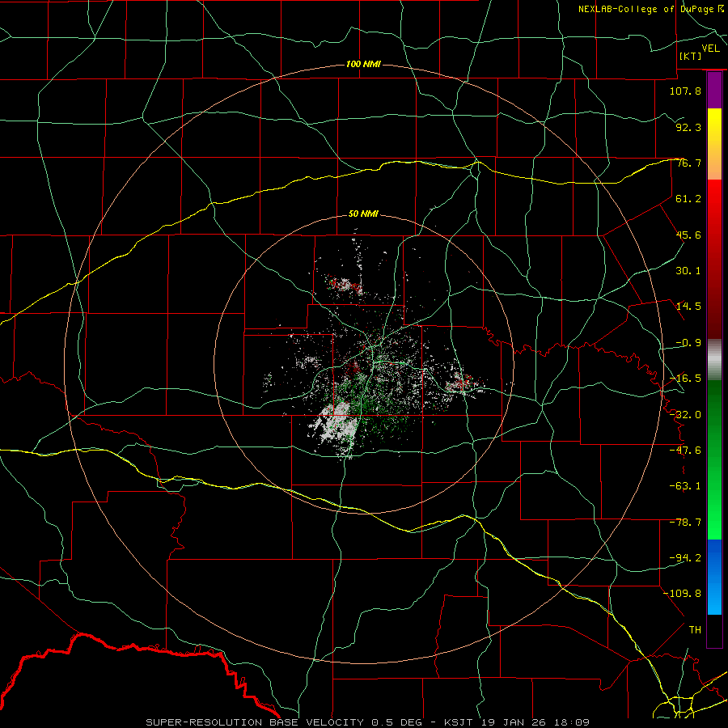Viewport: 728px width, 728px height.
Task: Click the TH legend label
Action: click(695, 630)
